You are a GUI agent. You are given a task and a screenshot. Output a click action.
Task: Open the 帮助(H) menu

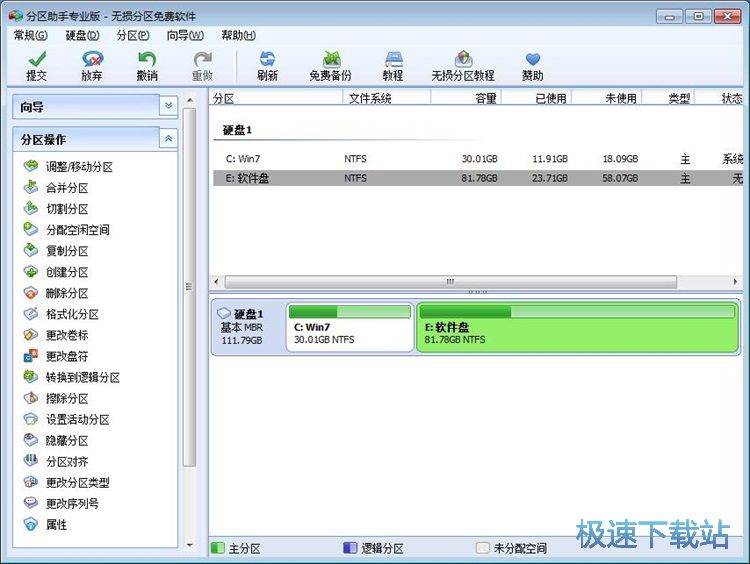[238, 35]
